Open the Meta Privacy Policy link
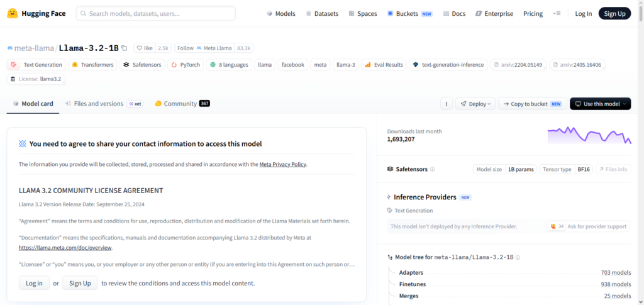Viewport: 644px width, 305px height. point(282,164)
